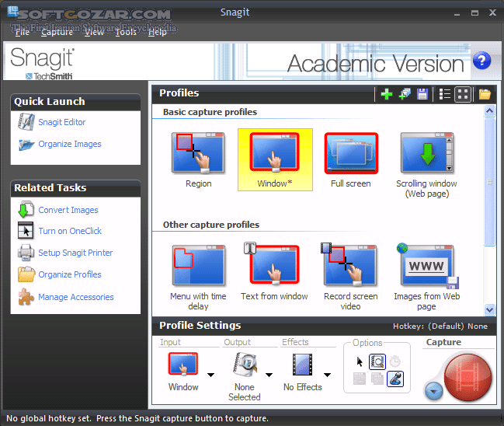Select the Scrolling window (Web page) profile
The image size is (504, 426).
426,165
